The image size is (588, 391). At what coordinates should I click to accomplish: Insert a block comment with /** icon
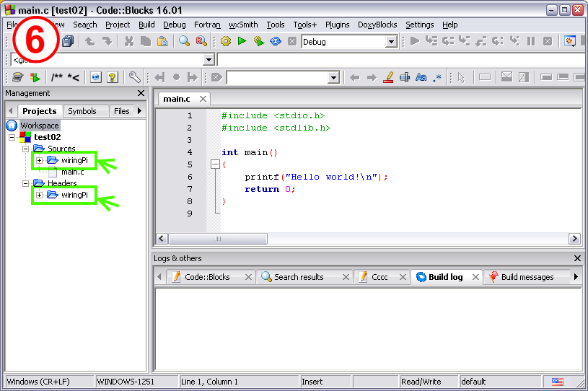tap(56, 78)
